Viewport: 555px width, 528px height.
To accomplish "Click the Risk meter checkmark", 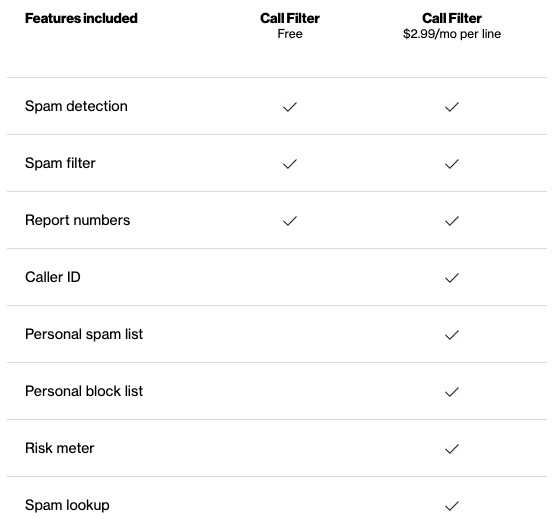I will 452,449.
